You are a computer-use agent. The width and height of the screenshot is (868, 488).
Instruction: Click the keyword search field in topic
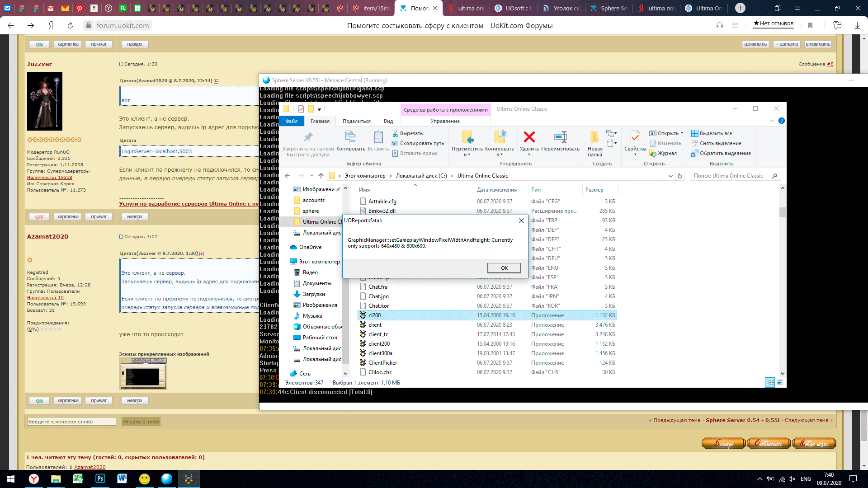tap(71, 422)
